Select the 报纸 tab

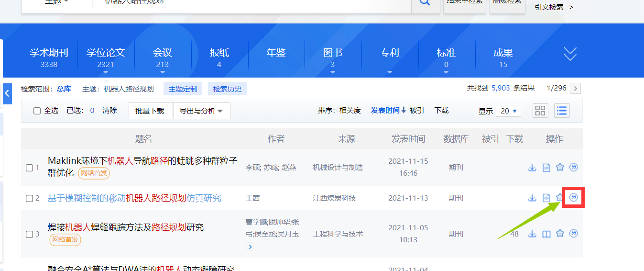click(x=219, y=53)
